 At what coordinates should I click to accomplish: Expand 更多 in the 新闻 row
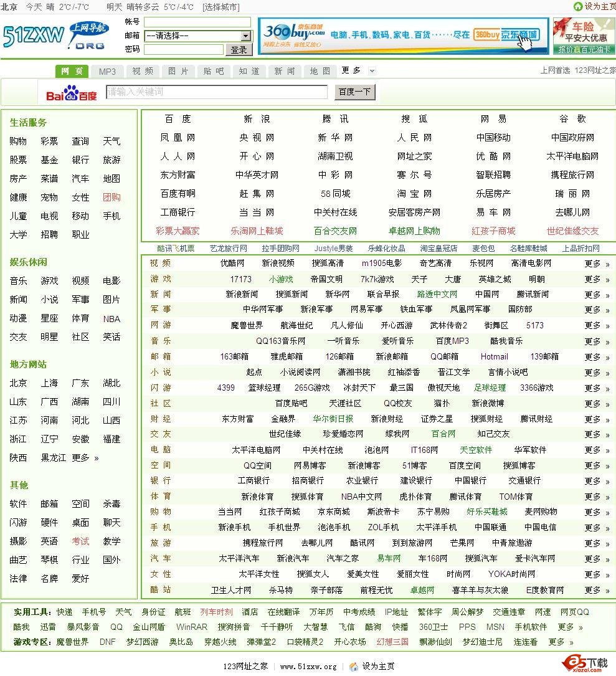click(x=597, y=295)
